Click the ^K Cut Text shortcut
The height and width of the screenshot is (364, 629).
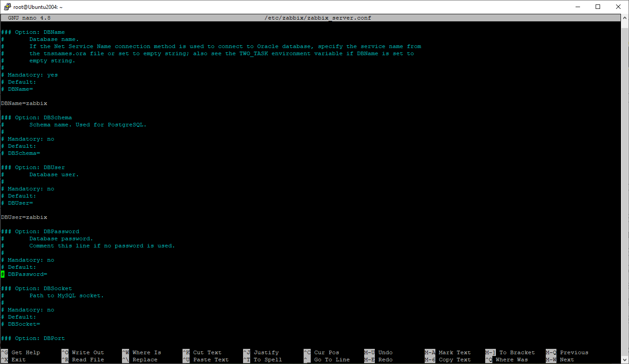(x=202, y=352)
